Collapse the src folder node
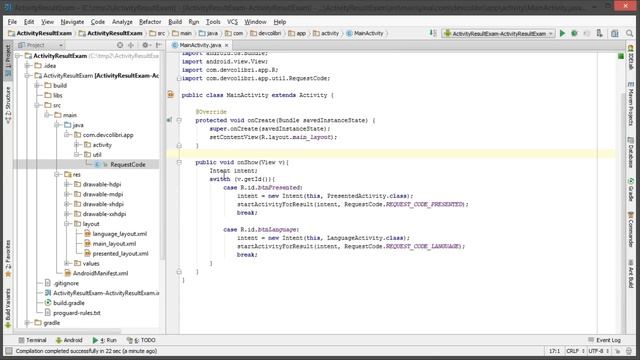Image resolution: width=640 pixels, height=360 pixels. click(x=38, y=105)
